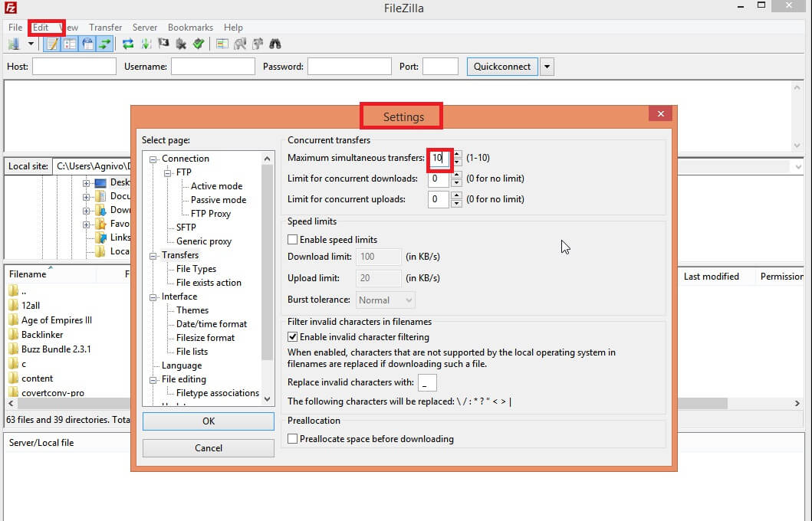Click the green checkmark reconnect icon
Viewport: 812px width, 521px height.
(199, 44)
